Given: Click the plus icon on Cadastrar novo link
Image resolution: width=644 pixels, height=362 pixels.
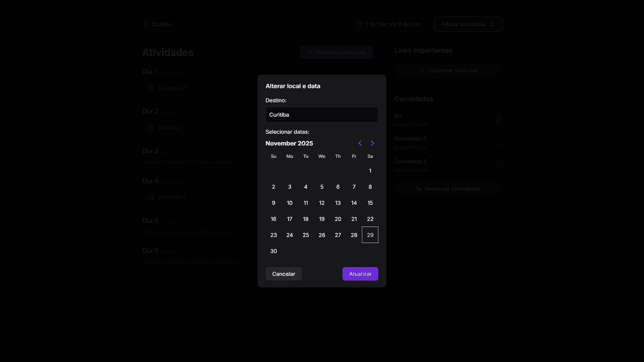Looking at the screenshot, I should click(421, 70).
